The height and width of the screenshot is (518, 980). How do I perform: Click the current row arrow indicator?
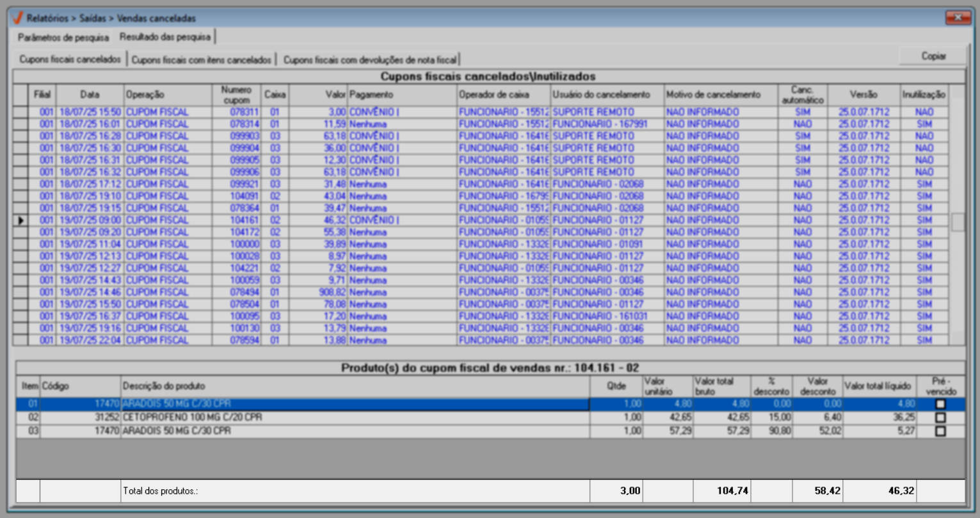20,220
